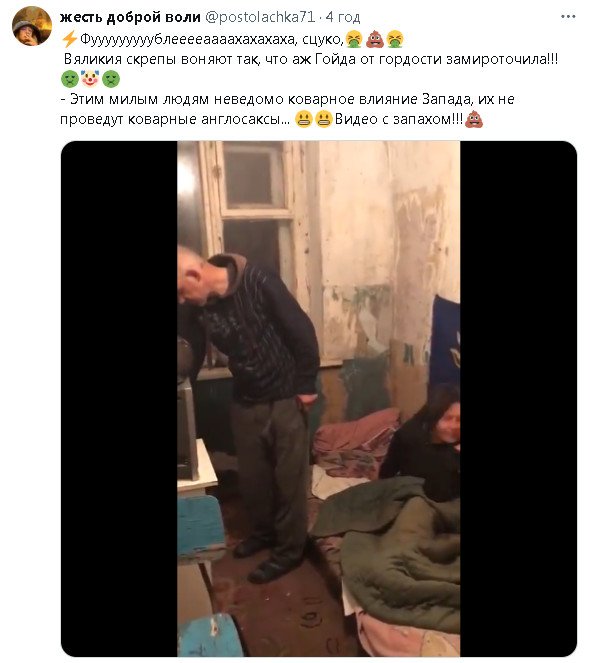The width and height of the screenshot is (590, 663).
Task: Click the first vomiting face emoji after 'сцуко,'
Action: (354, 39)
